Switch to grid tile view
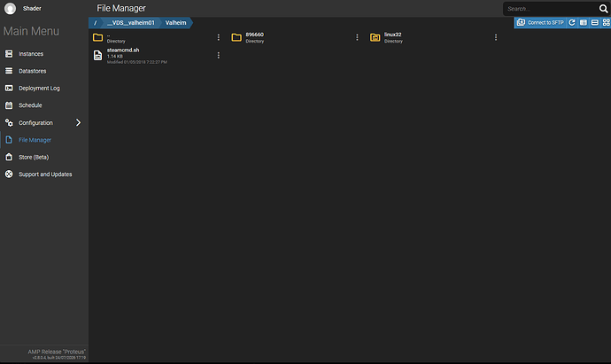The image size is (611, 364). click(x=606, y=23)
